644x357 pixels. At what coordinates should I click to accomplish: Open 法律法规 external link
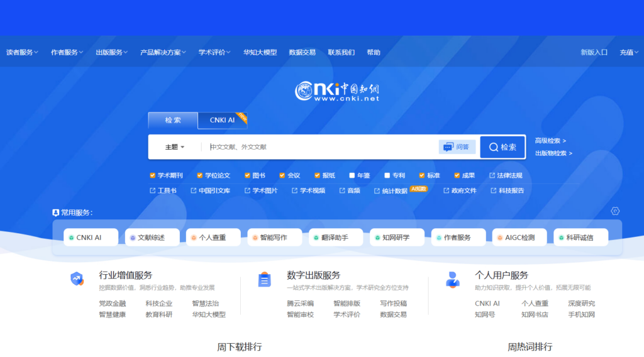506,175
